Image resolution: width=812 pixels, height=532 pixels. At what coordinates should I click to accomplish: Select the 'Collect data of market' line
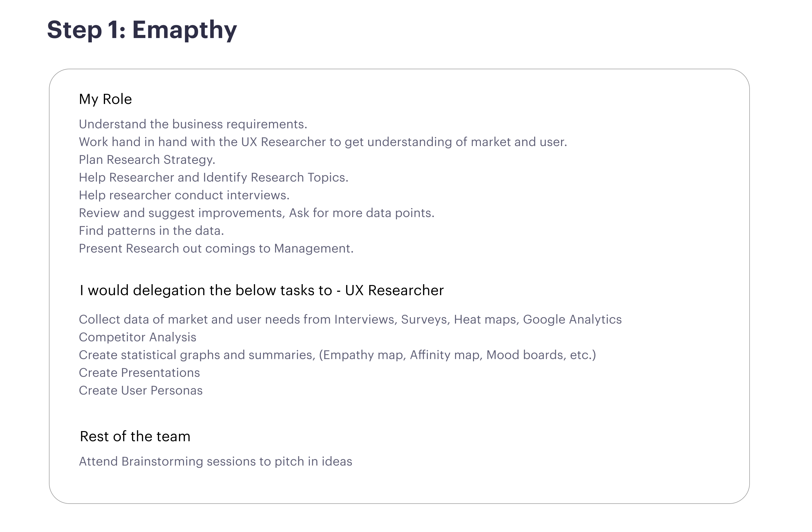click(350, 320)
